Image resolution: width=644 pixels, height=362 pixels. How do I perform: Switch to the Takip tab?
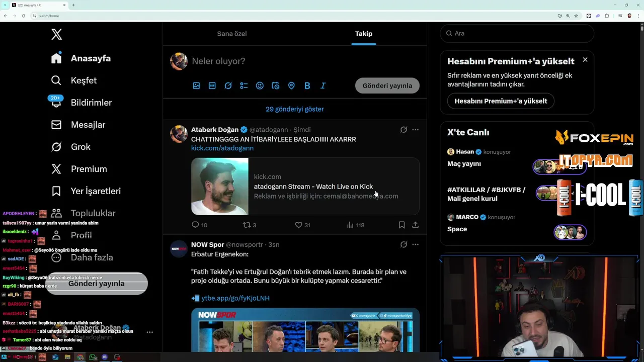coord(364,34)
